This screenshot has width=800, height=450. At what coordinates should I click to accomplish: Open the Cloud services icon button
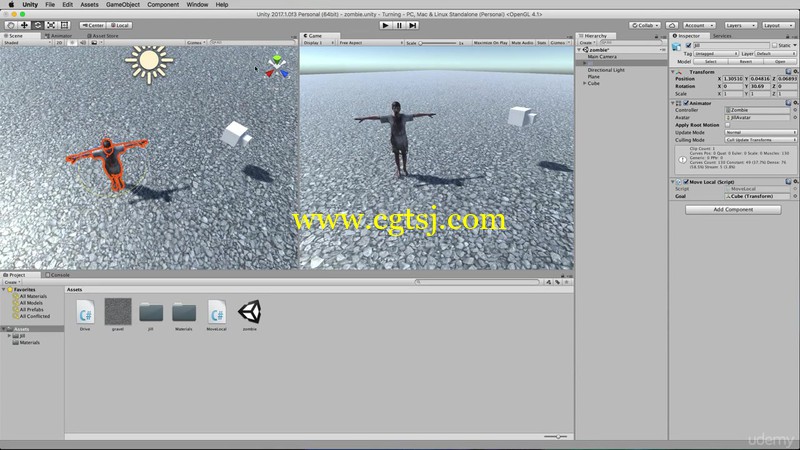(x=672, y=25)
